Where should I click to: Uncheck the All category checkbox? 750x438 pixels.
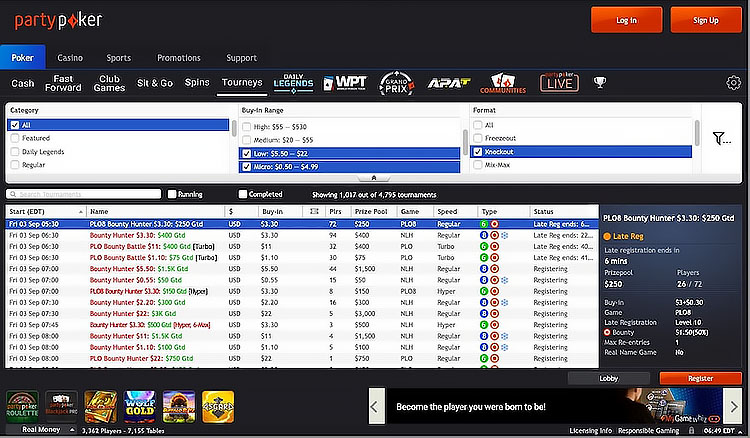(x=15, y=125)
